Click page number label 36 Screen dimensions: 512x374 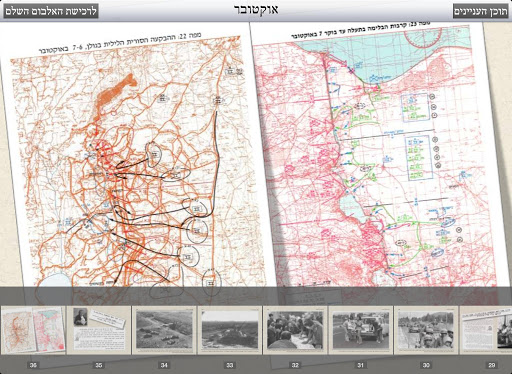coord(33,365)
